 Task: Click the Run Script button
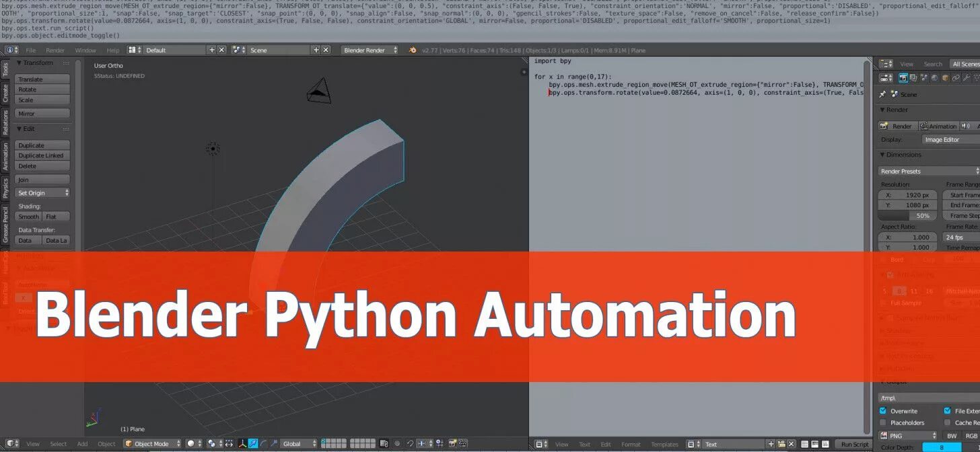click(x=855, y=444)
